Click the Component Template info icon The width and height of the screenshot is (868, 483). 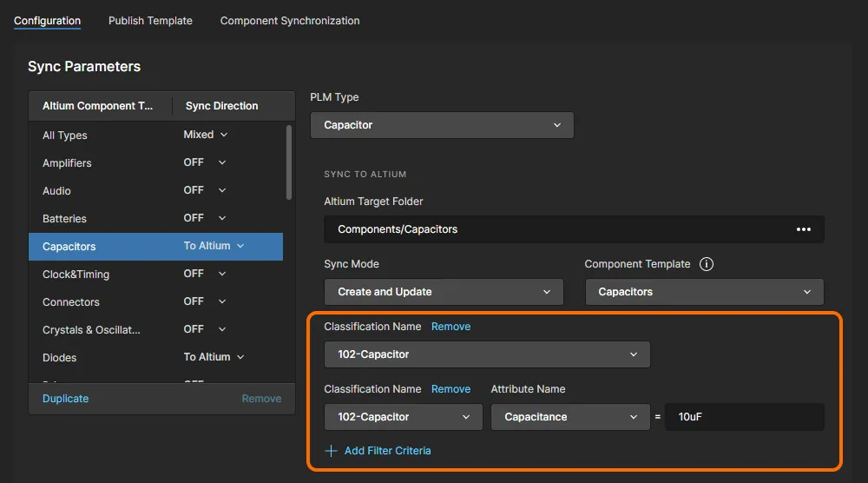(x=707, y=264)
